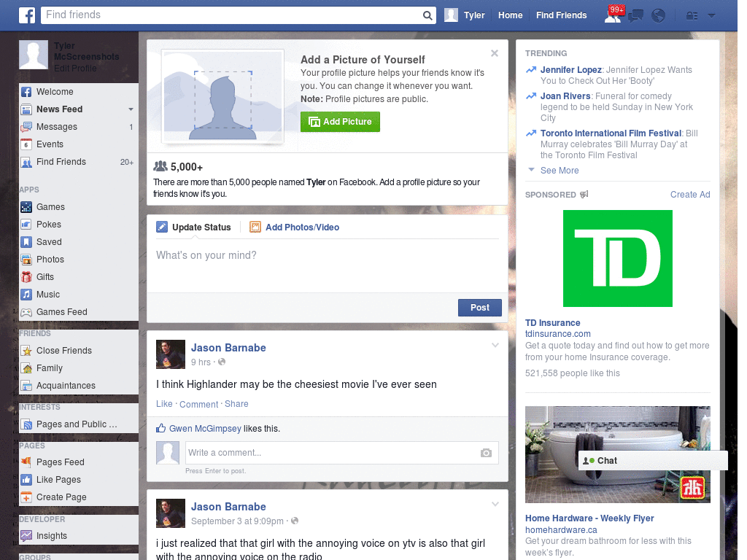
Task: Select the Update Status tab
Action: pyautogui.click(x=194, y=227)
